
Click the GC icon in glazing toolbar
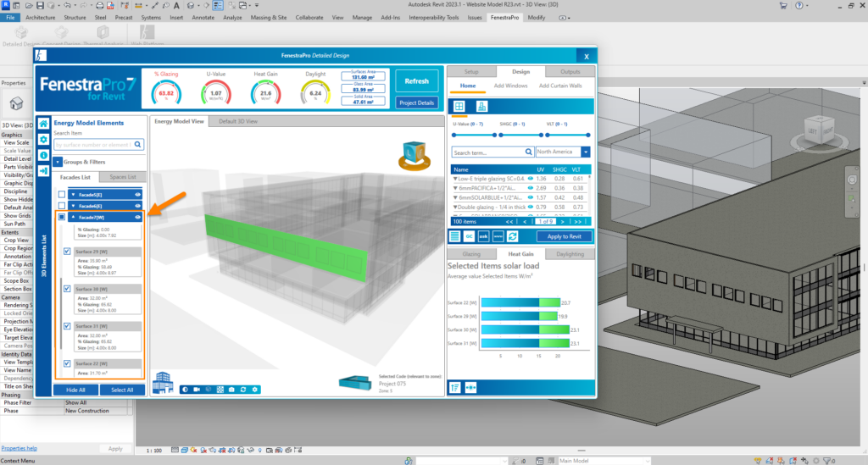click(469, 236)
